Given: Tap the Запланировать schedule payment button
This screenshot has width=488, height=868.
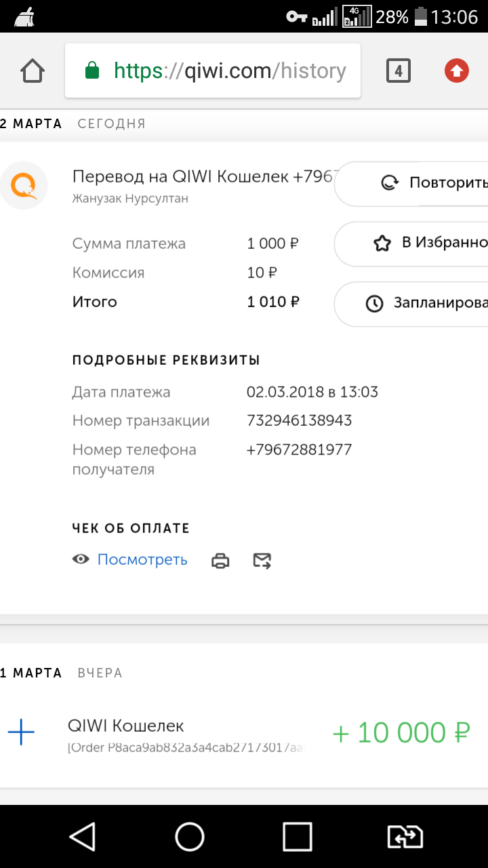Looking at the screenshot, I should (411, 304).
